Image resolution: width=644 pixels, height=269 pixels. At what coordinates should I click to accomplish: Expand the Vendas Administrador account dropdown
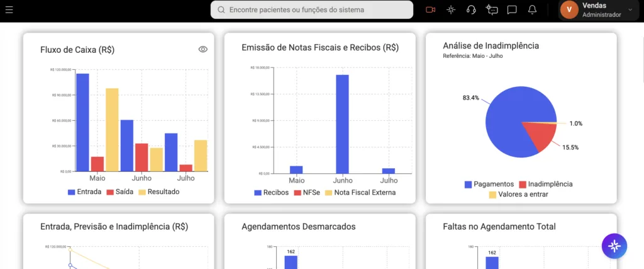tap(630, 10)
